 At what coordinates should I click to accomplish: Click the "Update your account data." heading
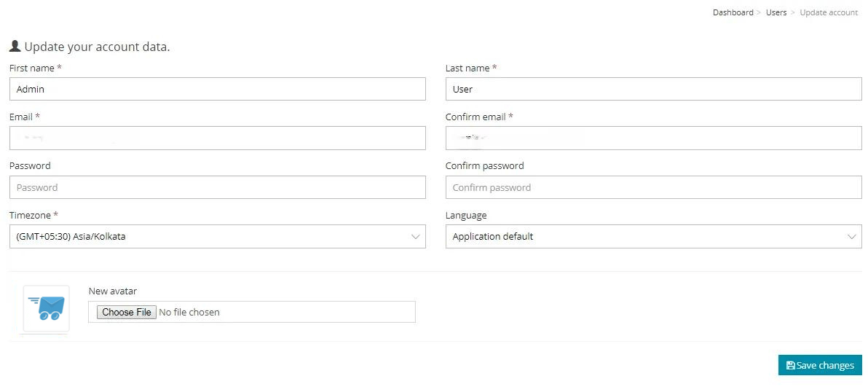97,47
